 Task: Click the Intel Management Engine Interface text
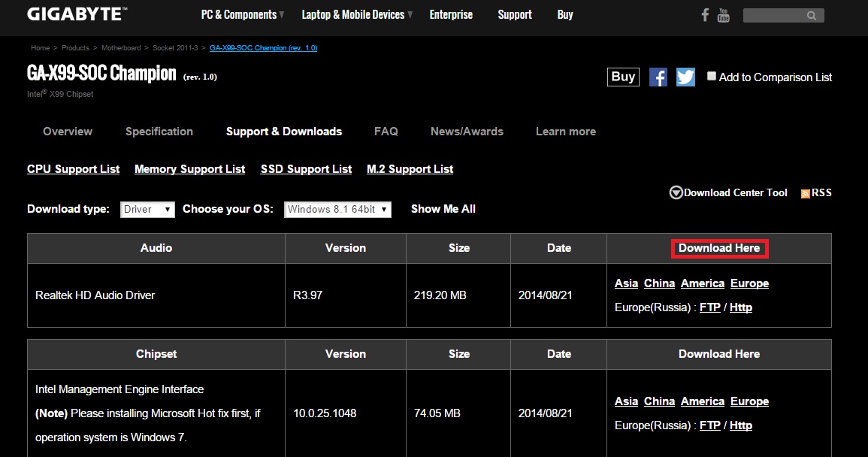point(119,389)
